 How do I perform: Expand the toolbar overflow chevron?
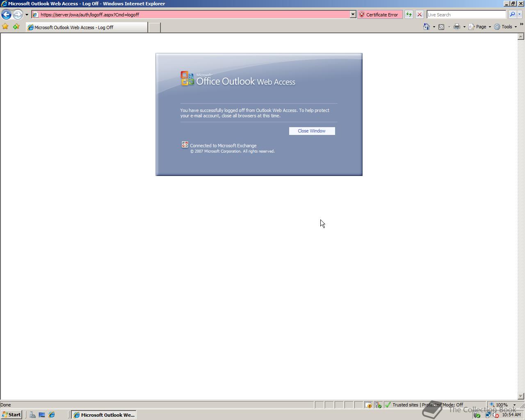521,25
